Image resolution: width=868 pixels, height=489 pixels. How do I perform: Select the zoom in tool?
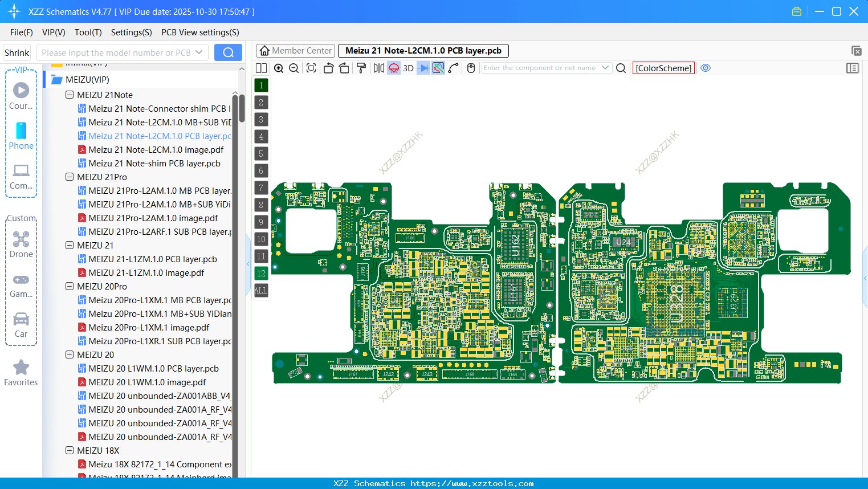tap(279, 68)
